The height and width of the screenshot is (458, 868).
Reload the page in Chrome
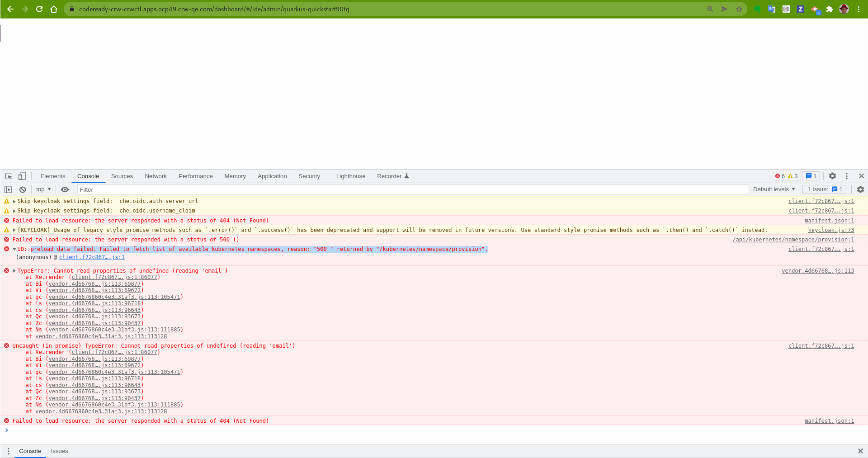pos(39,9)
